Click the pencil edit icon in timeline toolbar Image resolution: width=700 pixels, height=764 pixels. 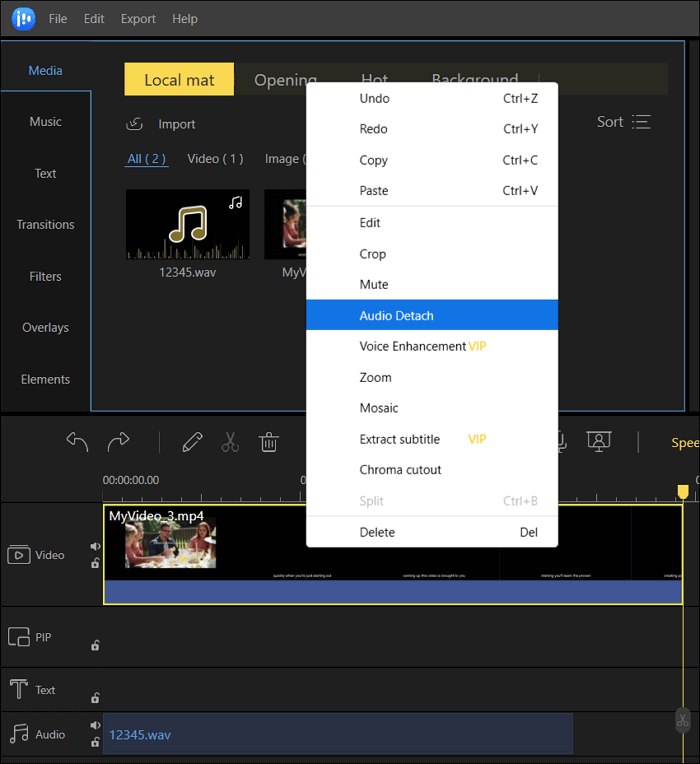[192, 442]
